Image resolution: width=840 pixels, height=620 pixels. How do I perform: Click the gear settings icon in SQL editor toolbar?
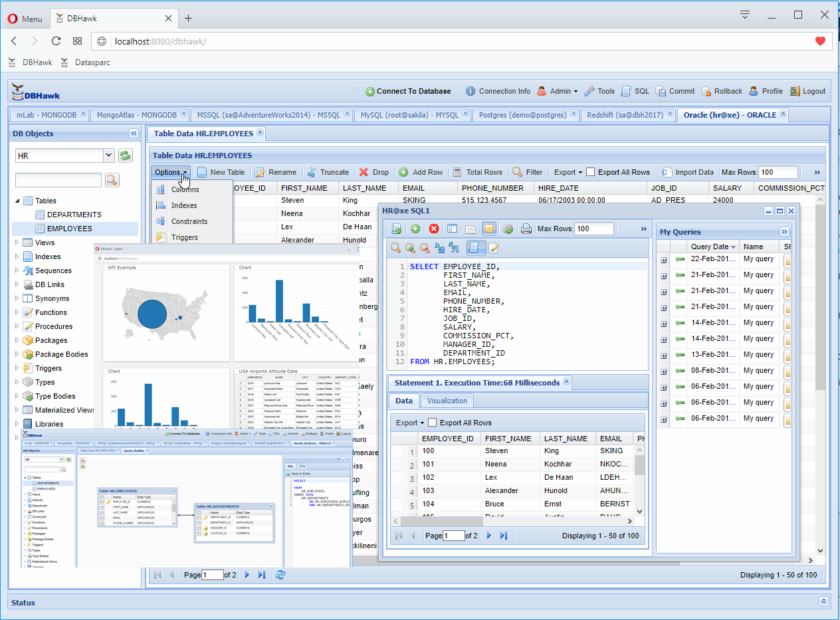click(508, 229)
